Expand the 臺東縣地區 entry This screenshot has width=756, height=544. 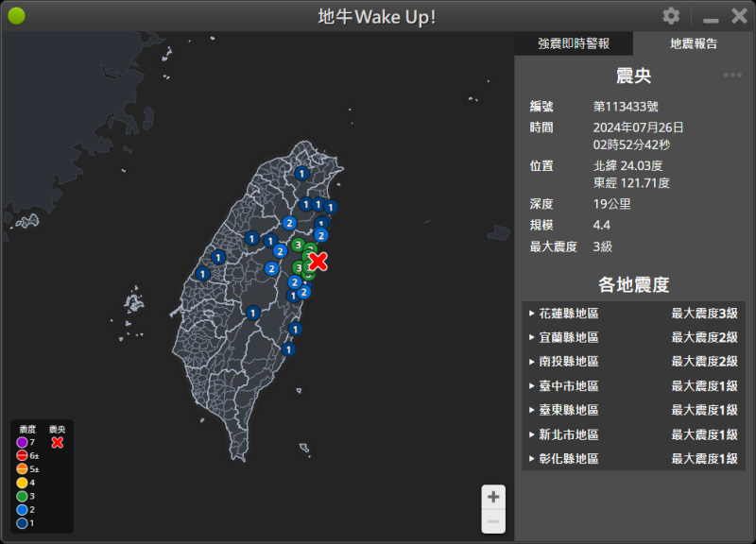633,410
